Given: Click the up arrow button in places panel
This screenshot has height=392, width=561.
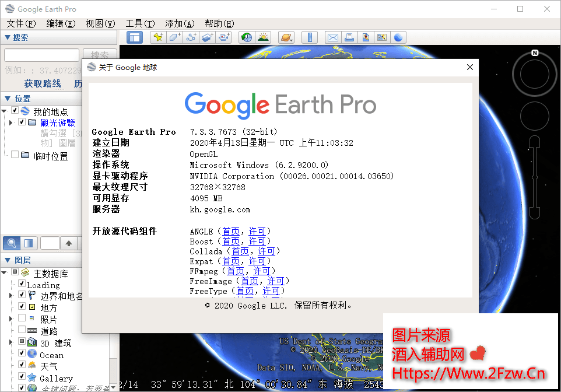Looking at the screenshot, I should tap(69, 243).
